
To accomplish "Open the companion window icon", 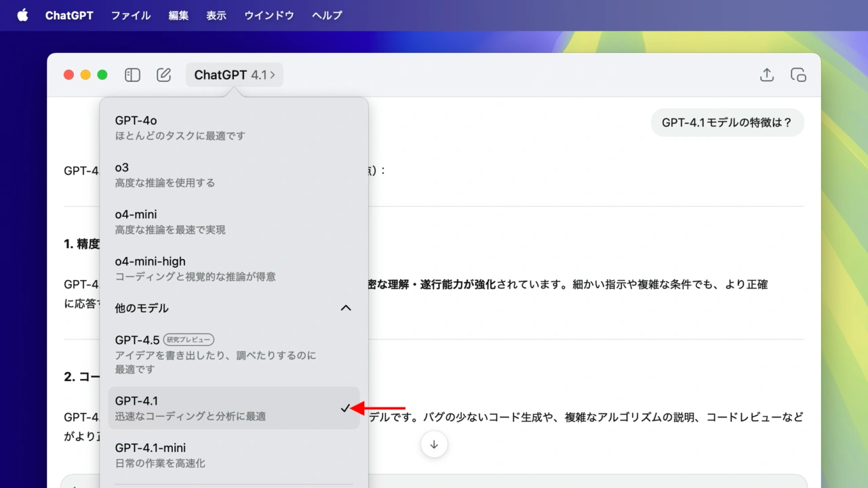I will click(798, 75).
